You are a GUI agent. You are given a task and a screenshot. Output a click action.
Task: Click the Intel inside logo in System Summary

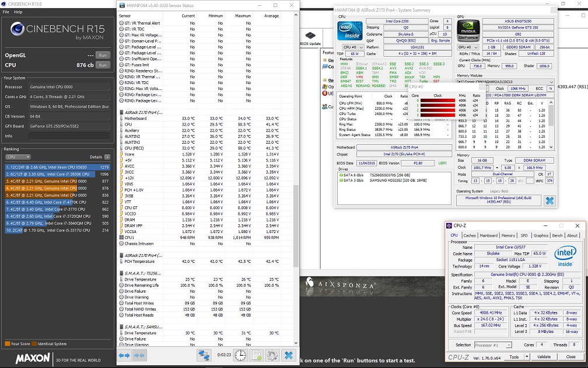(x=349, y=31)
